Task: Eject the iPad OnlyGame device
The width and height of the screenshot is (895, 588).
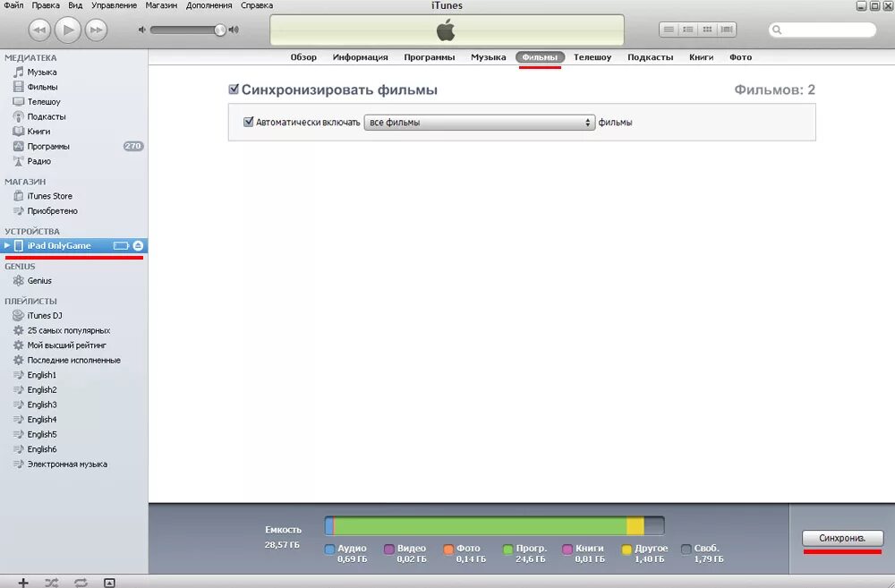Action: [x=138, y=245]
